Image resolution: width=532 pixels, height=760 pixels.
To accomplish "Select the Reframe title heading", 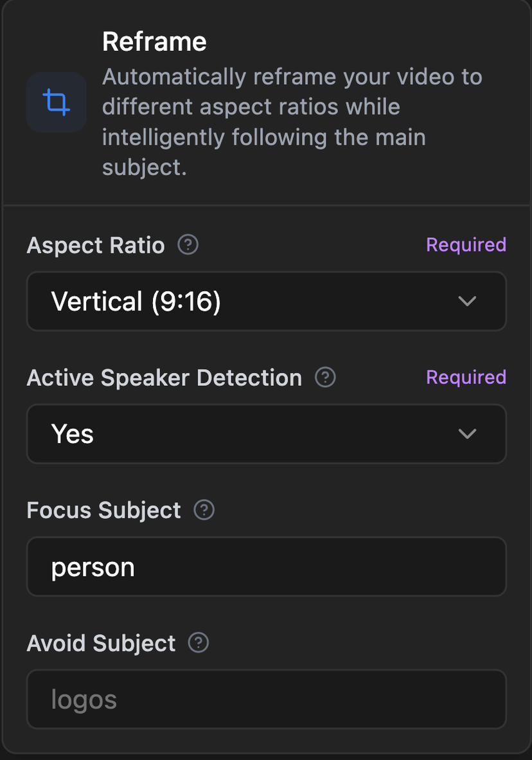I will click(x=155, y=42).
